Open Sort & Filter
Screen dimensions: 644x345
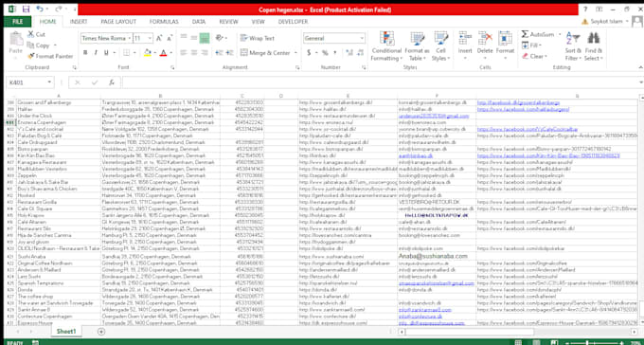[x=573, y=46]
